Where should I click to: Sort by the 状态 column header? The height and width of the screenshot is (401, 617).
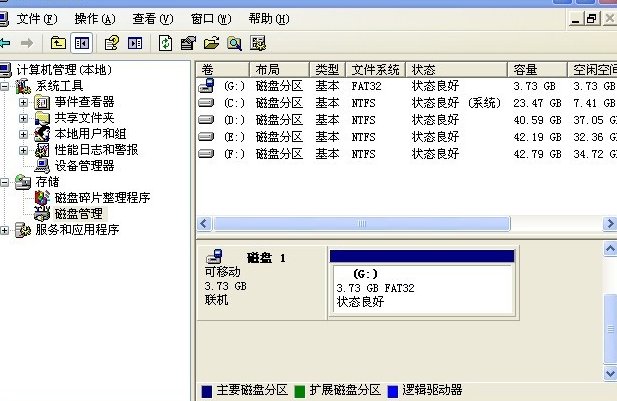click(456, 70)
